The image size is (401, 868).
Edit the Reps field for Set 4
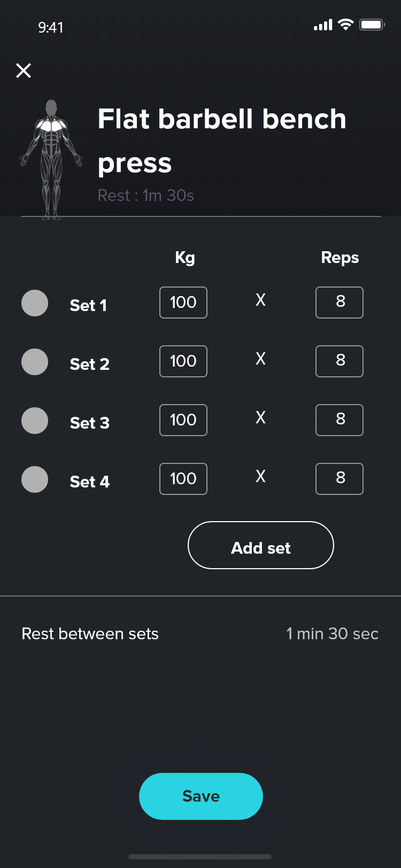tap(340, 479)
